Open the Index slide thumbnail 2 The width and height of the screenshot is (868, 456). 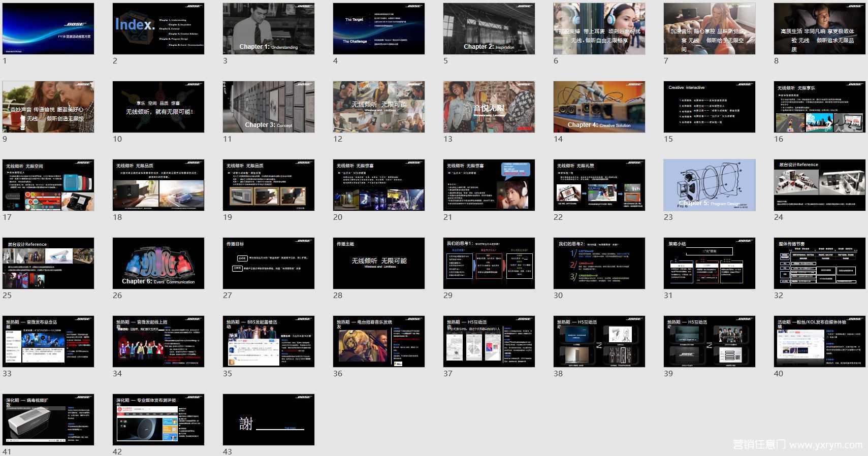pyautogui.click(x=158, y=28)
